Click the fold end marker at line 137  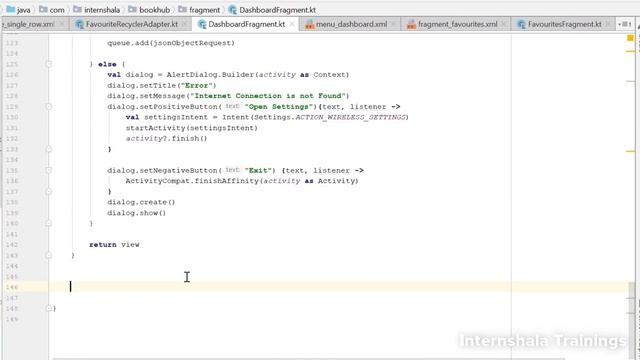pos(49,191)
